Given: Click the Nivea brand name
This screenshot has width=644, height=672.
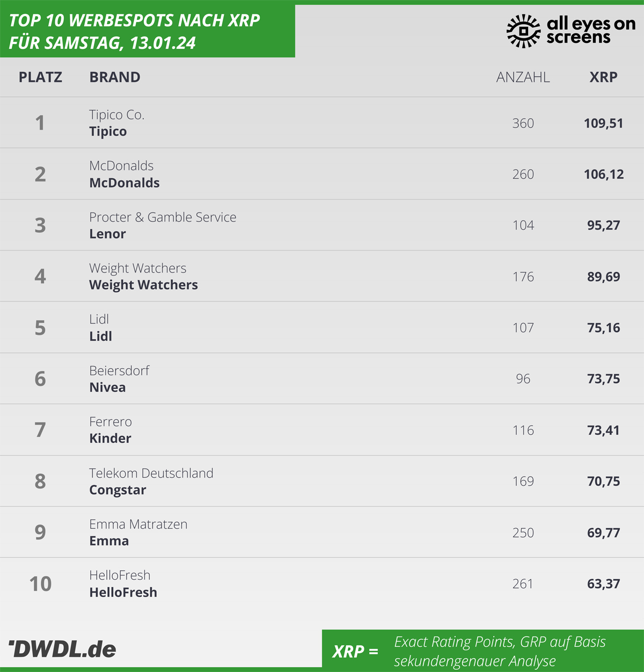Looking at the screenshot, I should point(107,388).
